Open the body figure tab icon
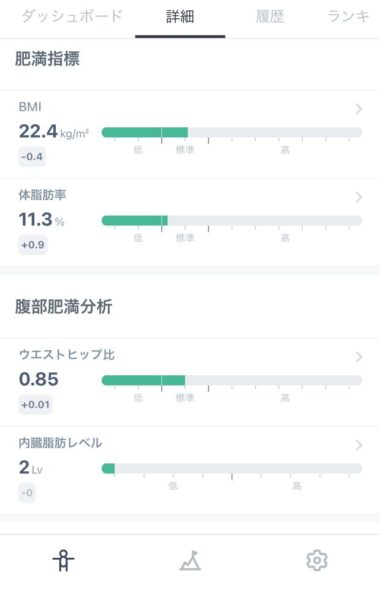The width and height of the screenshot is (380, 600). (63, 561)
